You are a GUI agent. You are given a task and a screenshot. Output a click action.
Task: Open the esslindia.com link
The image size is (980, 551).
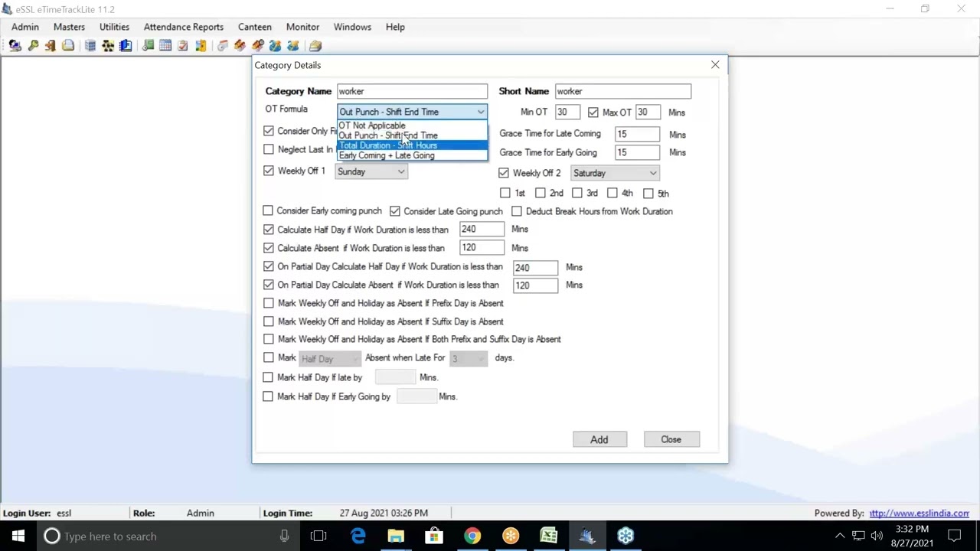coord(920,514)
